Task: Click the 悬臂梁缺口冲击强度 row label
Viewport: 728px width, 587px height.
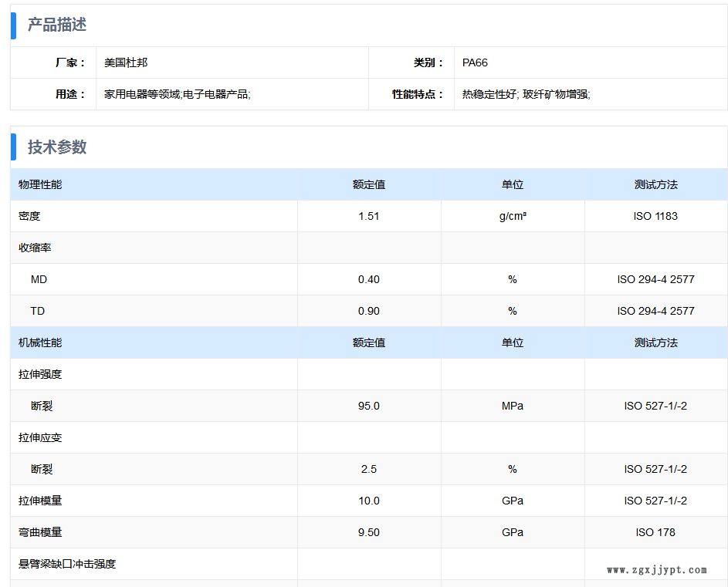Action: [x=67, y=565]
